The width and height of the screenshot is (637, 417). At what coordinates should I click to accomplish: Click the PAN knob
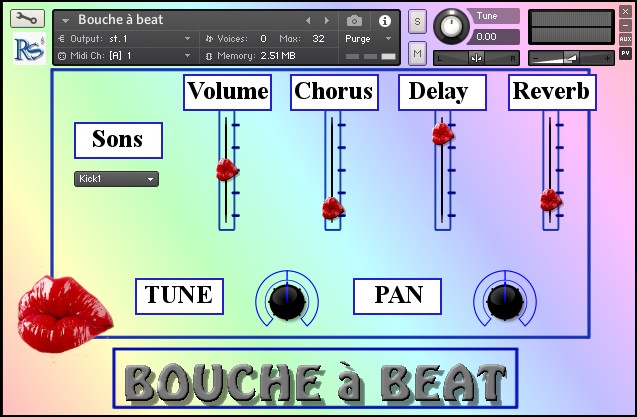click(505, 300)
